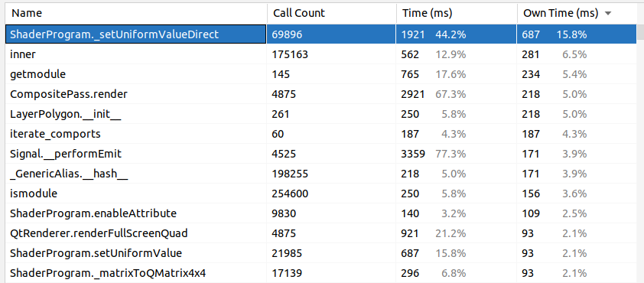Image resolution: width=644 pixels, height=283 pixels.
Task: Select the getmodule row
Action: click(320, 74)
